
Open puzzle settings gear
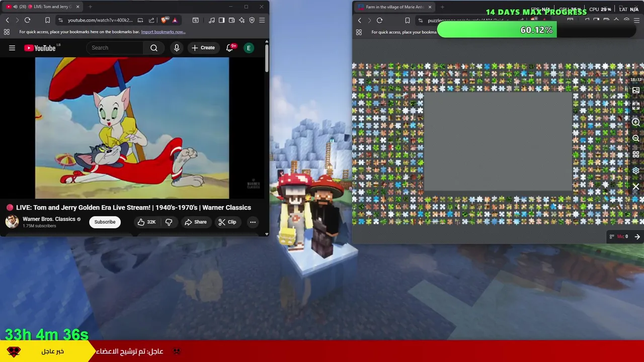click(636, 170)
